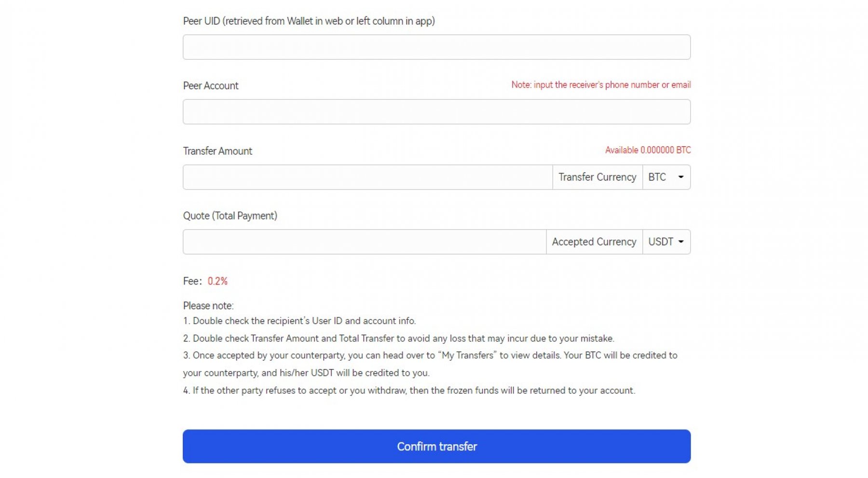Image resolution: width=868 pixels, height=478 pixels.
Task: Click the Transfer Amount input field
Action: tap(367, 177)
